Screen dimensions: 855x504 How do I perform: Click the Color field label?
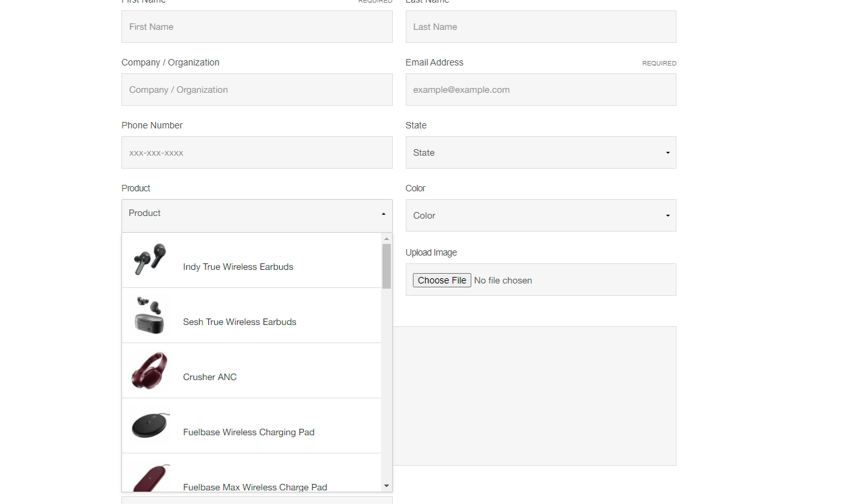coord(415,188)
